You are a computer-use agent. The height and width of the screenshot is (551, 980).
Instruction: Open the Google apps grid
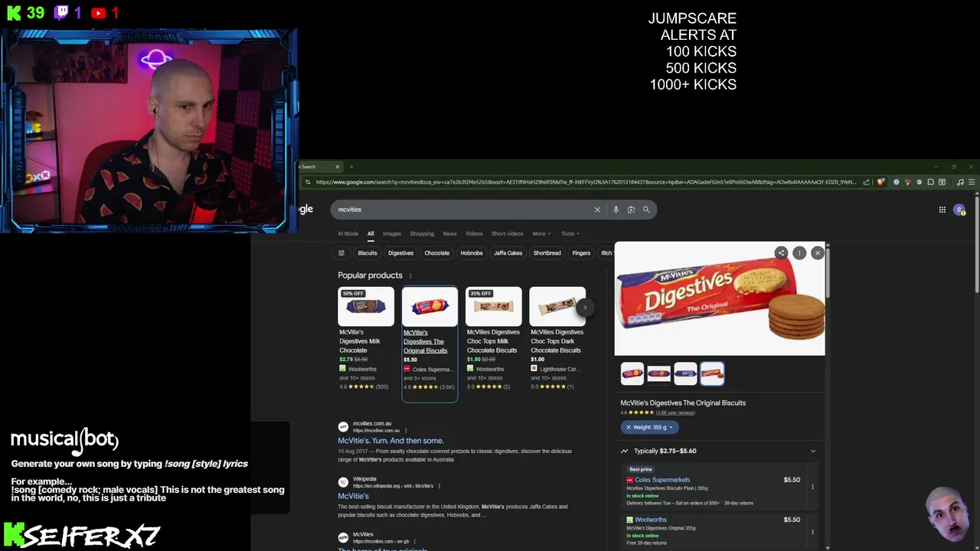(x=942, y=210)
